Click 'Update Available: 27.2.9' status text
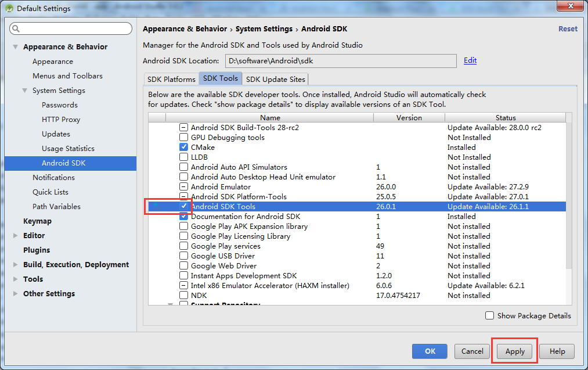588x370 pixels. click(488, 186)
